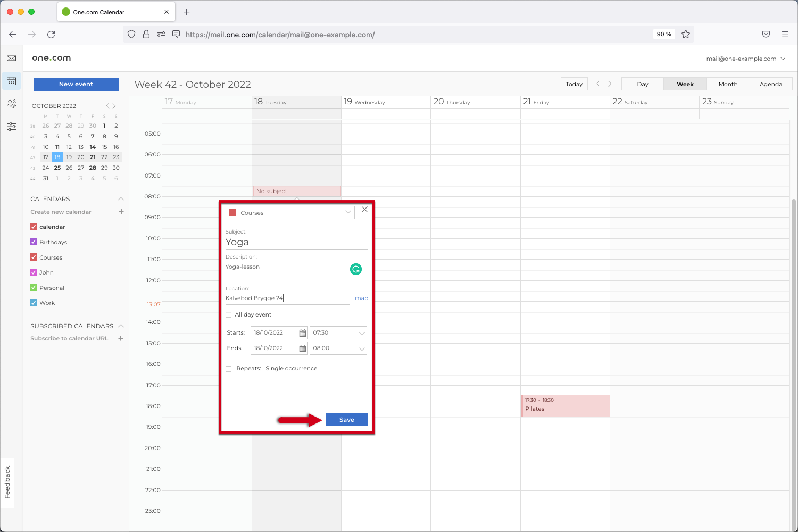
Task: Open the Pocket save icon in browser
Action: 766,34
